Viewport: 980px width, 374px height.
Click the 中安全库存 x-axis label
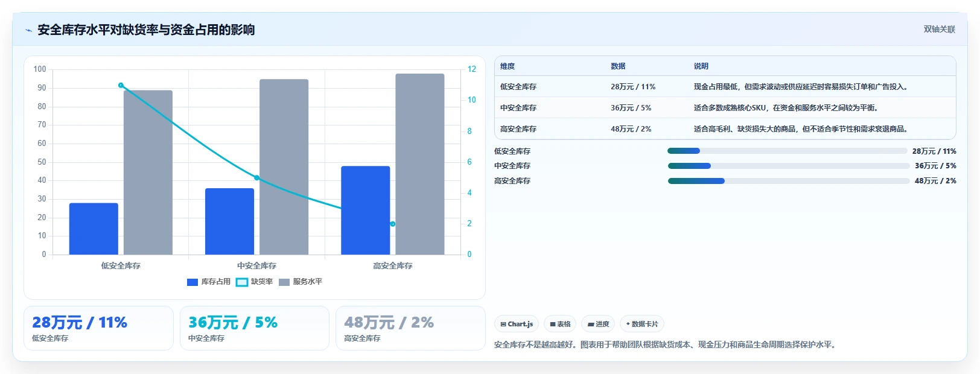pyautogui.click(x=256, y=265)
